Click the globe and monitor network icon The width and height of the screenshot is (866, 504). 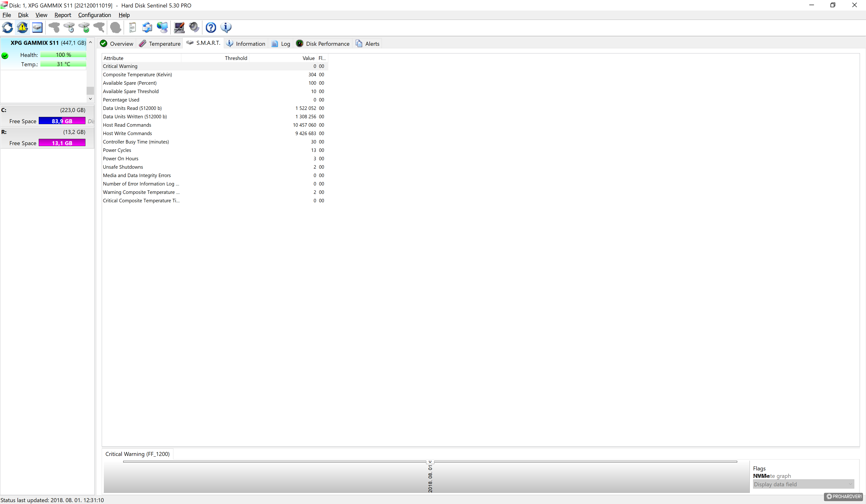pos(163,28)
